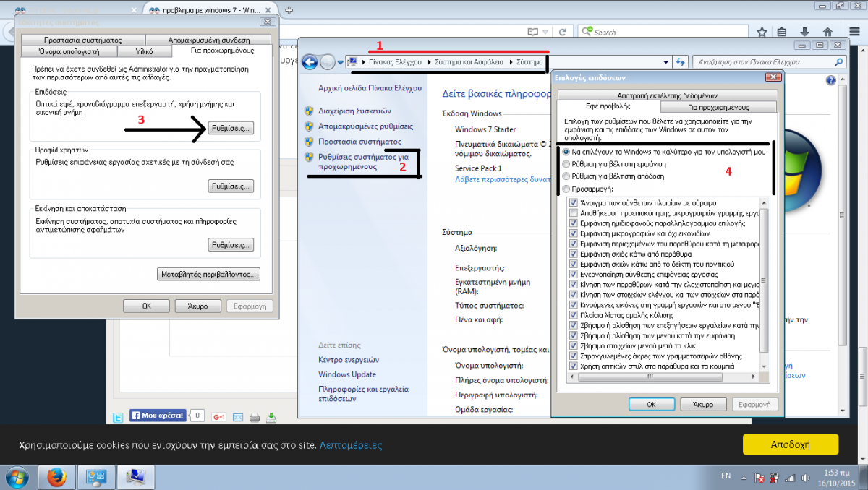
Task: Toggle Firefox reader view icon
Action: pos(533,32)
